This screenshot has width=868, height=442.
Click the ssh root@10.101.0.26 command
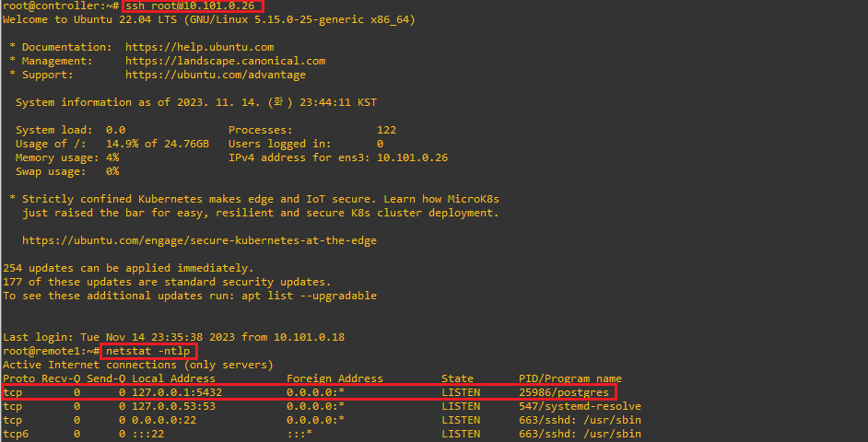[191, 6]
